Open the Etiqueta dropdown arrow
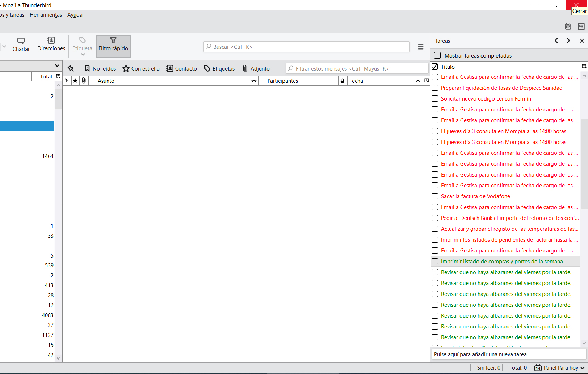The image size is (588, 374). [83, 55]
